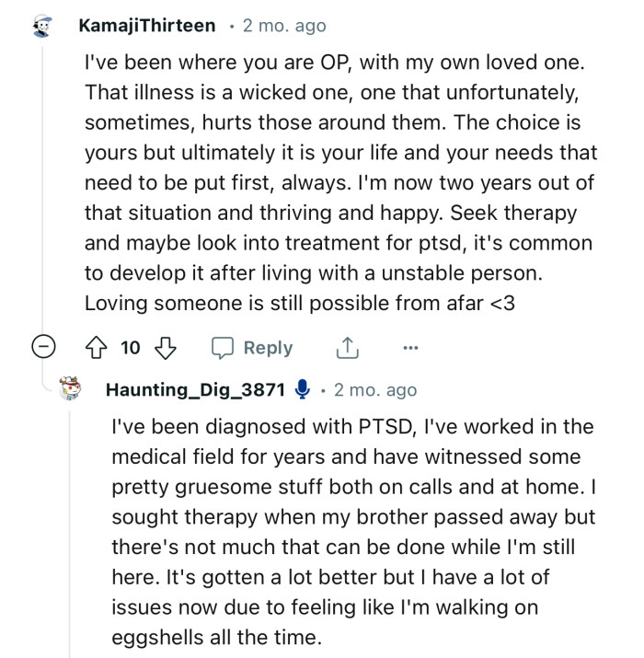
Task: Click Haunting_Dig_3871's snoo avatar
Action: tap(71, 389)
